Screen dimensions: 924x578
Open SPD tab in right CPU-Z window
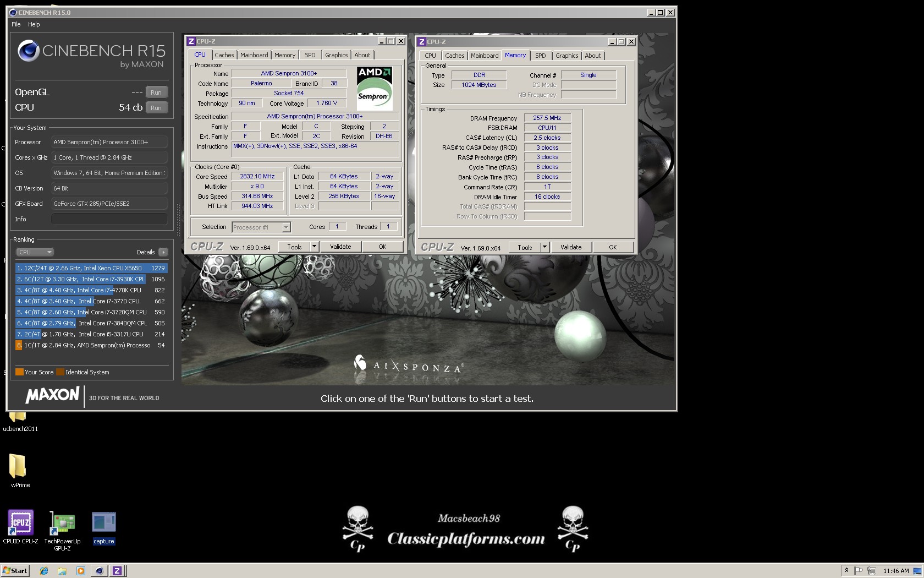[x=541, y=56]
